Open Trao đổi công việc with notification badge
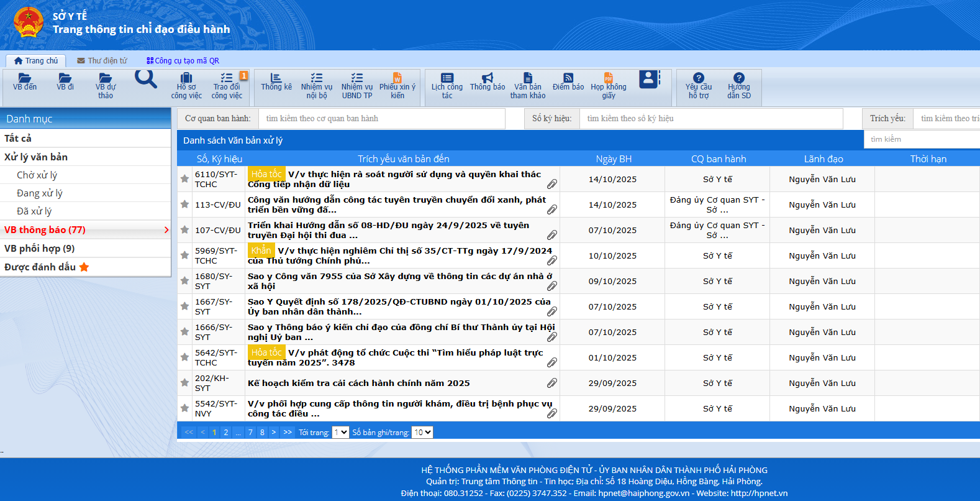980x501 pixels. point(227,85)
